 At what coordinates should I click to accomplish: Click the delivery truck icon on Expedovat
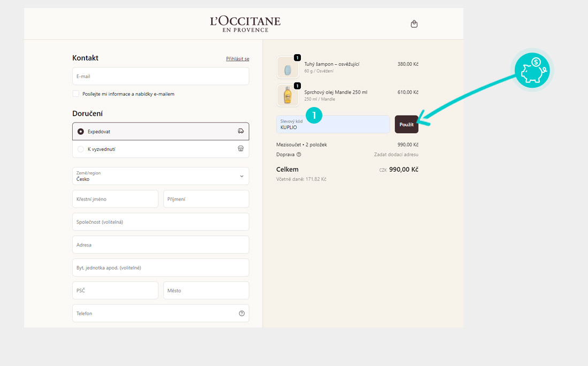click(241, 131)
